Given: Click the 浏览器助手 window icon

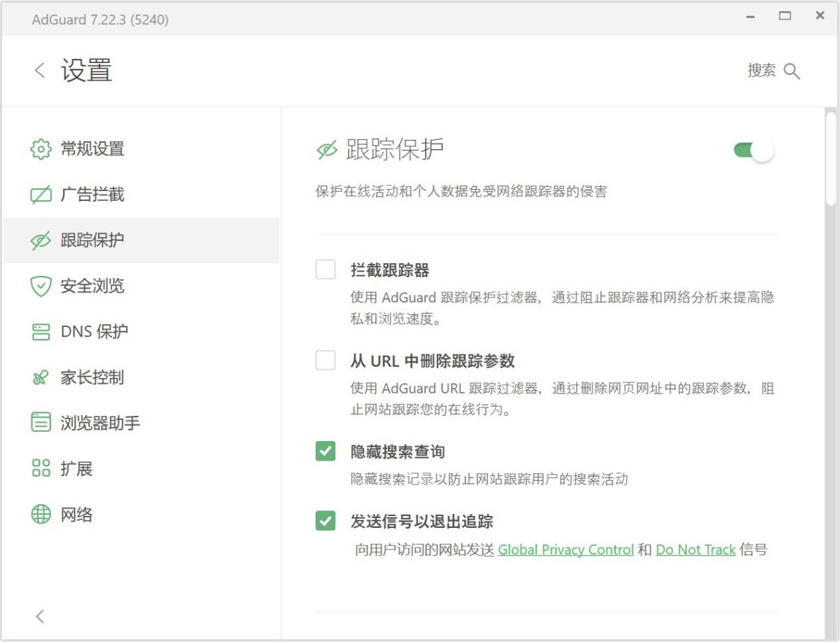Looking at the screenshot, I should tap(41, 423).
